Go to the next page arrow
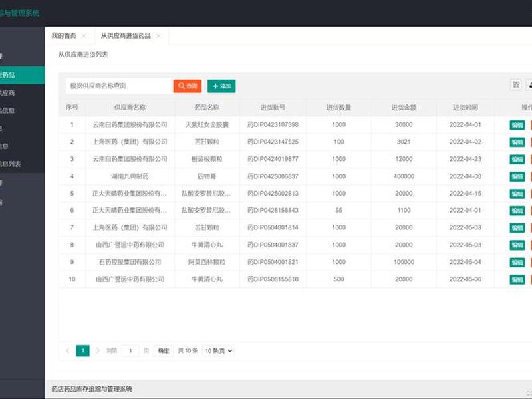 tap(98, 350)
